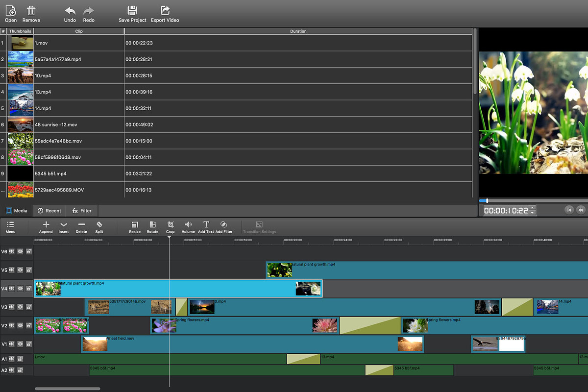588x392 pixels.
Task: Add Text to the timeline
Action: 206,224
